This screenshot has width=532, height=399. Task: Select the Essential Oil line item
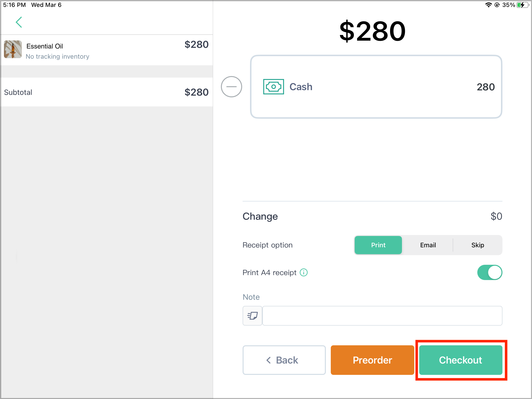[107, 50]
